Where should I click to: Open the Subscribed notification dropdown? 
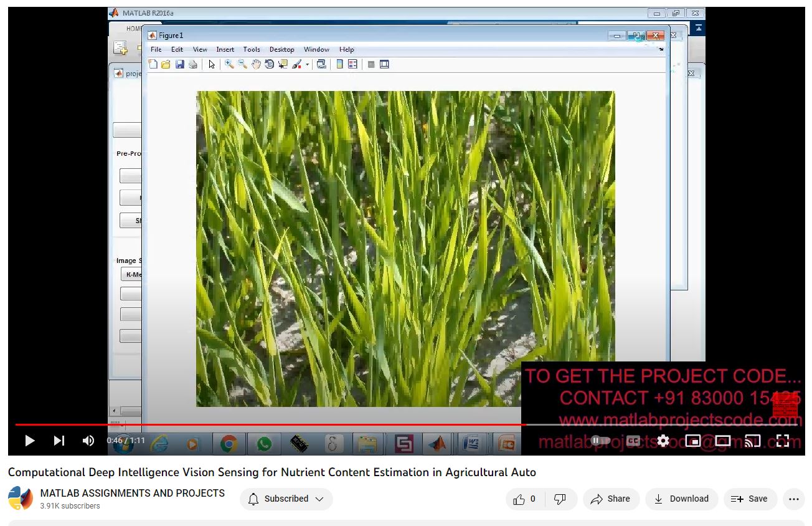pyautogui.click(x=286, y=499)
